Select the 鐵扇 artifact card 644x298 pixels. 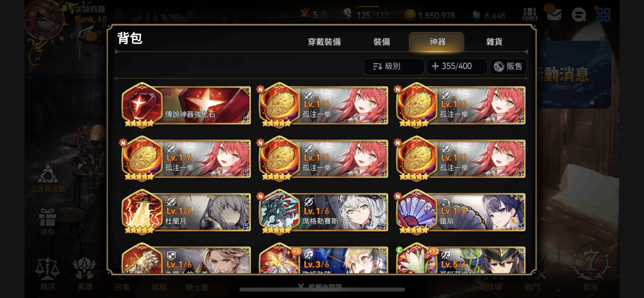pos(461,212)
